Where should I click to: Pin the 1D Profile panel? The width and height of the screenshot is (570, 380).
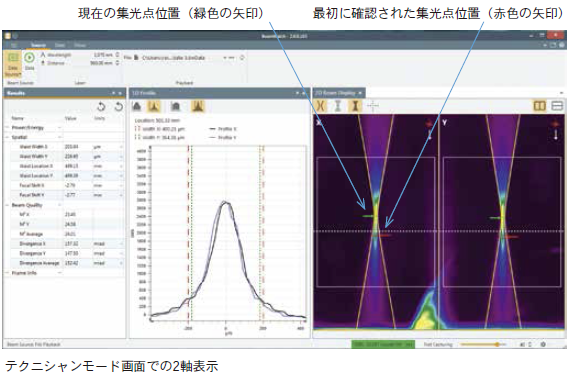tap(297, 93)
